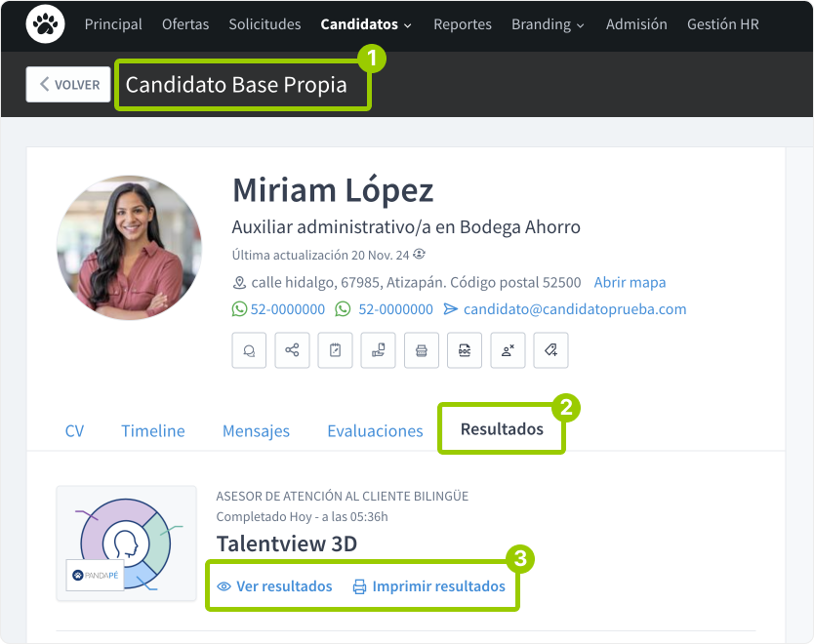Select the share candidate icon
This screenshot has width=814, height=644.
(292, 350)
